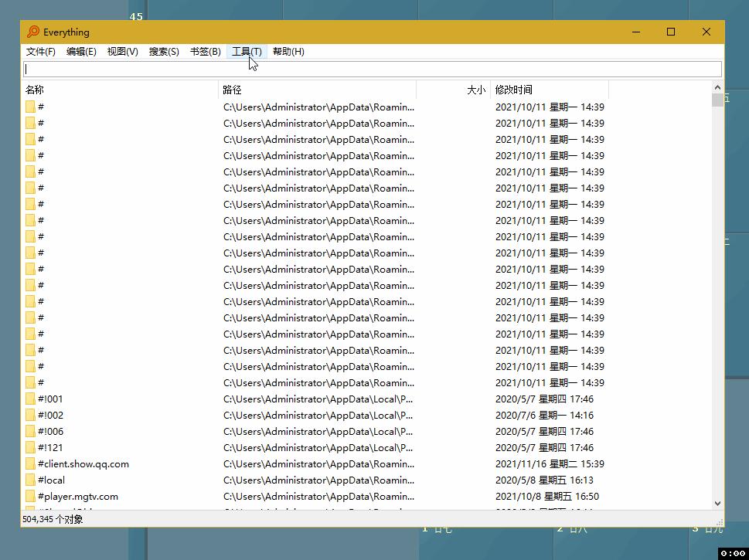Screen dimensions: 749x560
Task: Open the 编辑(E) menu
Action: [x=82, y=51]
